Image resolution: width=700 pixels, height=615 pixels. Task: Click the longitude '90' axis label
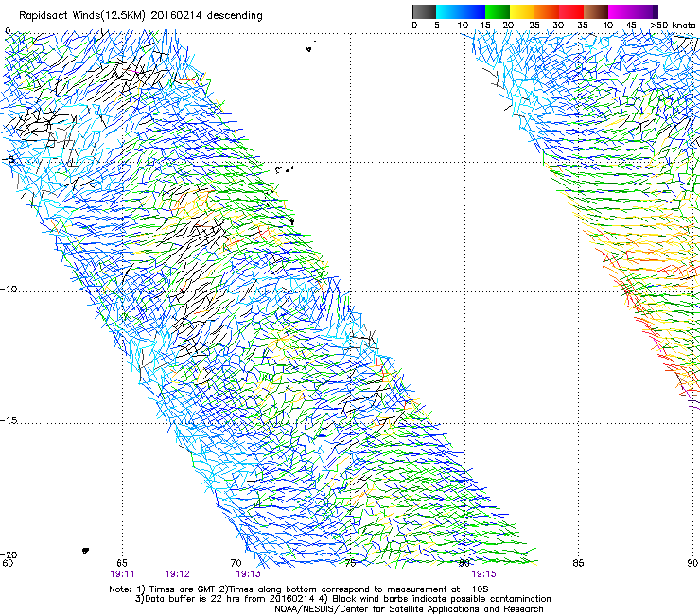tap(692, 563)
